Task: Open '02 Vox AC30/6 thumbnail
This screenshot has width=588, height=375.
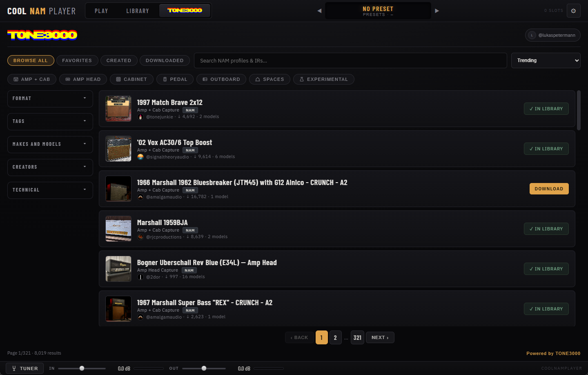Action: point(118,149)
